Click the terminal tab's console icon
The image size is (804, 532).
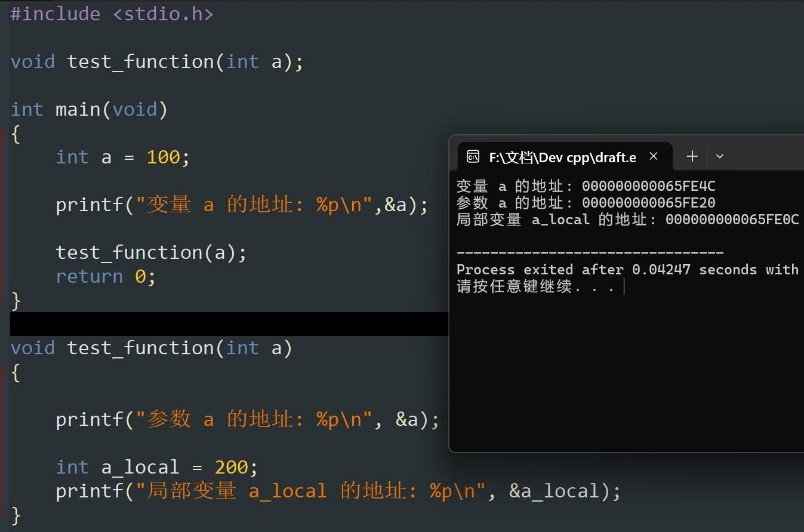(472, 157)
